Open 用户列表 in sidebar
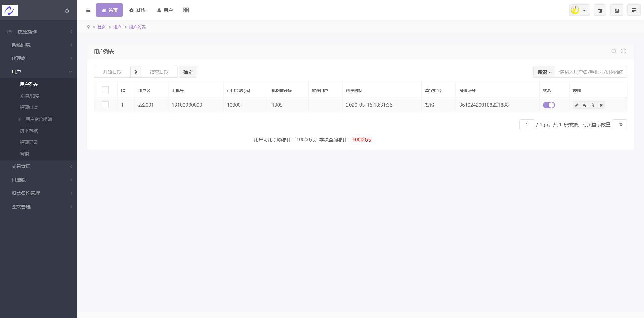Screen dimensions: 644x318 tap(29, 84)
